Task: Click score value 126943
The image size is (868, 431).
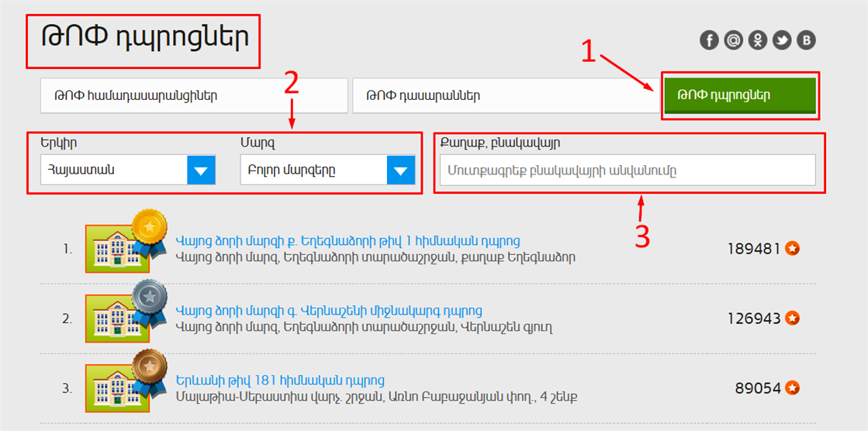Action: coord(754,318)
